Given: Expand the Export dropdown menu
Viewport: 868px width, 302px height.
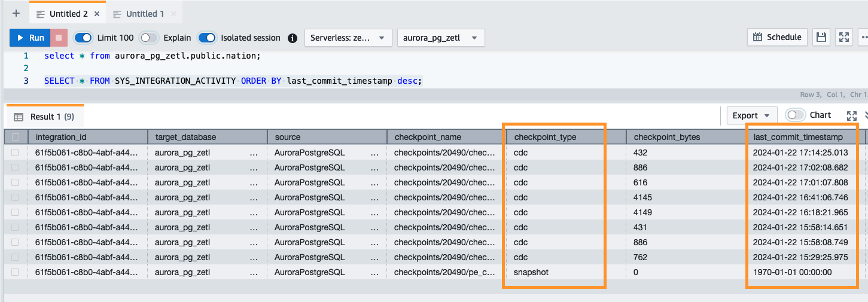Looking at the screenshot, I should [x=751, y=115].
